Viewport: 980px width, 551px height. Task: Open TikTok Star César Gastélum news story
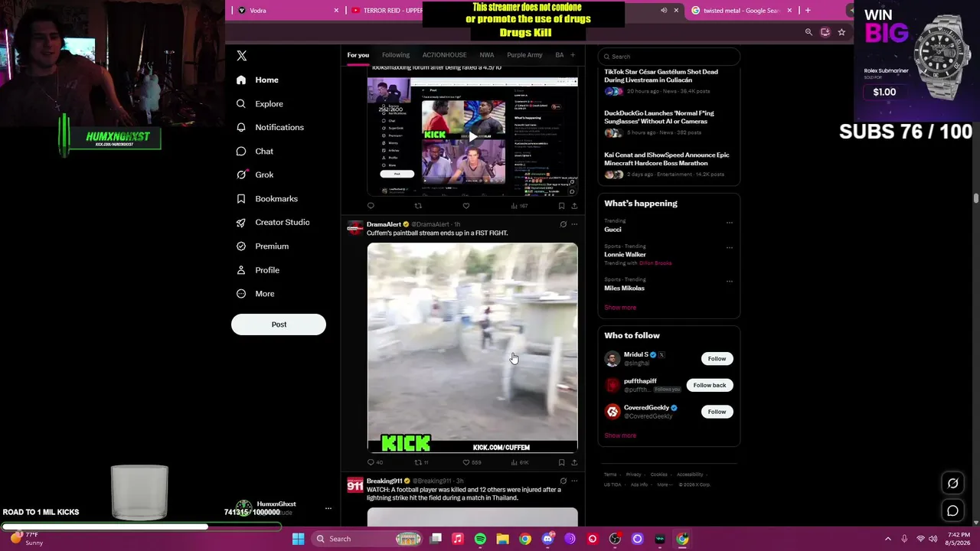[661, 76]
